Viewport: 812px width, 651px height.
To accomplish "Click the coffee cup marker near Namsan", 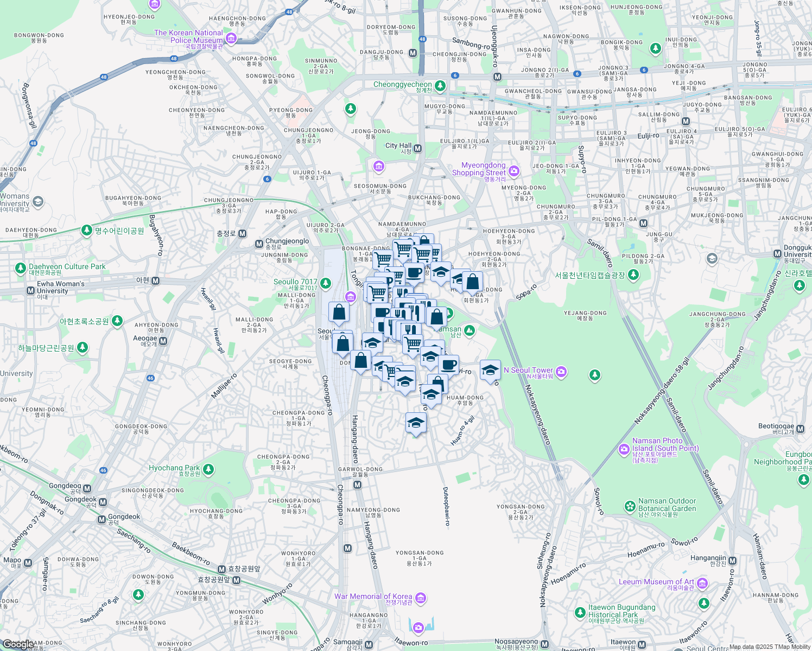I will click(449, 364).
